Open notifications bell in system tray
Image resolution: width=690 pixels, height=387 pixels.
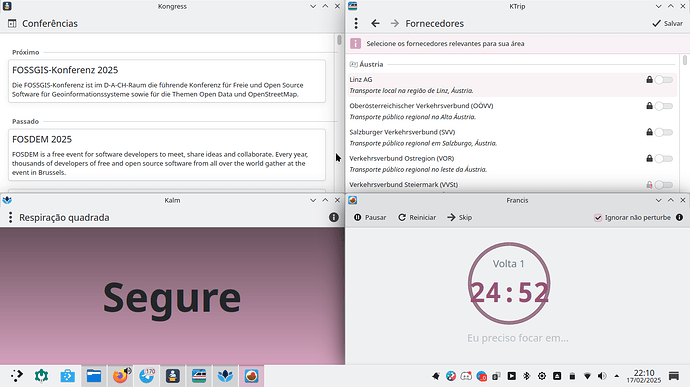pyautogui.click(x=436, y=376)
